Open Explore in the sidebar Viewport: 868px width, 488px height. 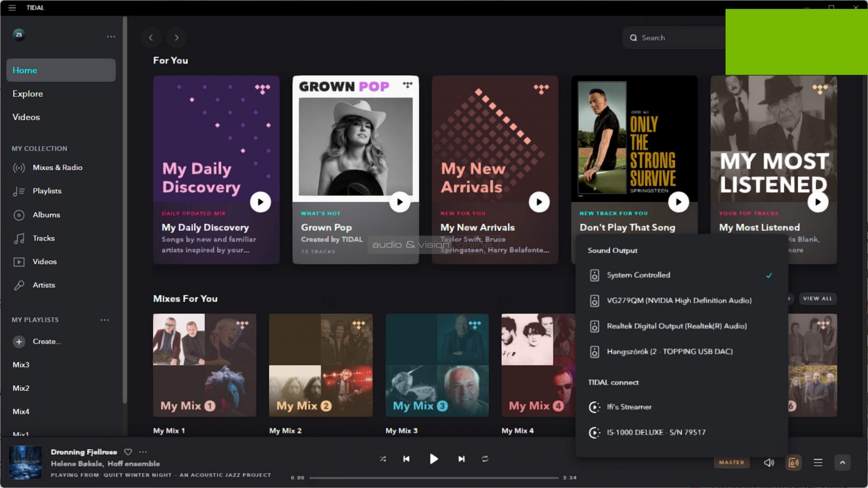[x=28, y=94]
